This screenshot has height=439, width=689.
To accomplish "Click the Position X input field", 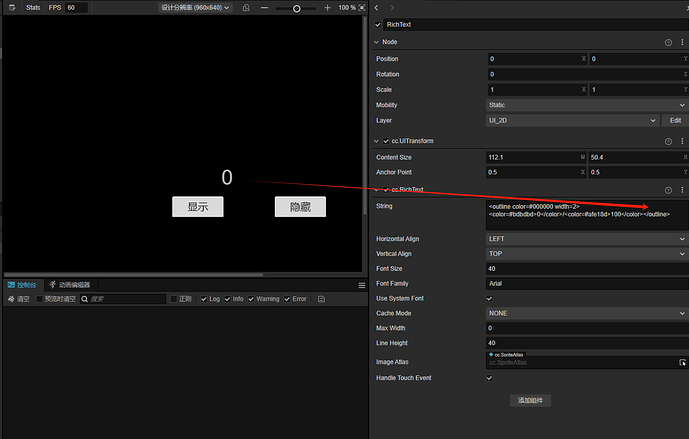I will 537,59.
